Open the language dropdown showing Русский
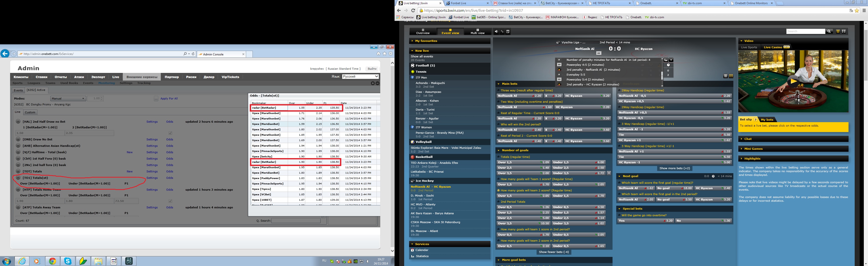The width and height of the screenshot is (868, 266). [x=360, y=76]
